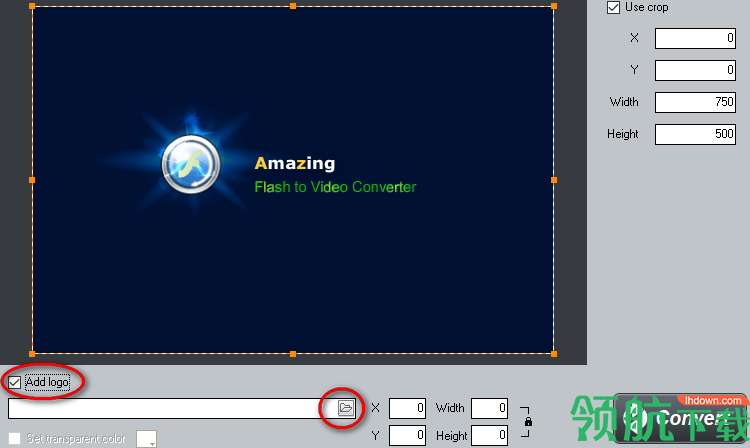
Task: Open the transparent color swatch dropdown
Action: pyautogui.click(x=146, y=438)
